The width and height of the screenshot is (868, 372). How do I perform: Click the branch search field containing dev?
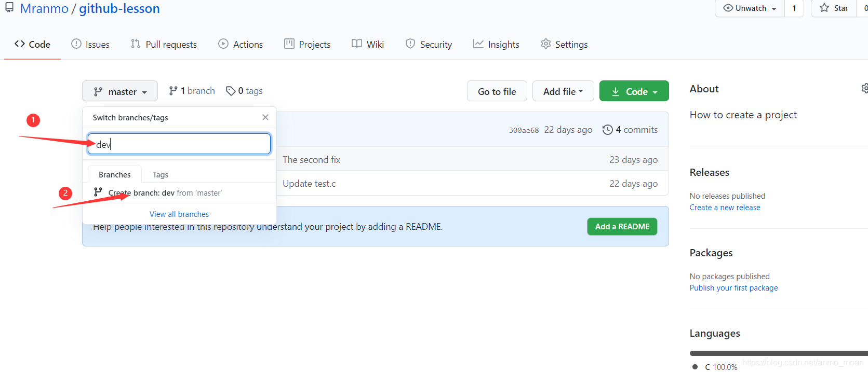179,144
